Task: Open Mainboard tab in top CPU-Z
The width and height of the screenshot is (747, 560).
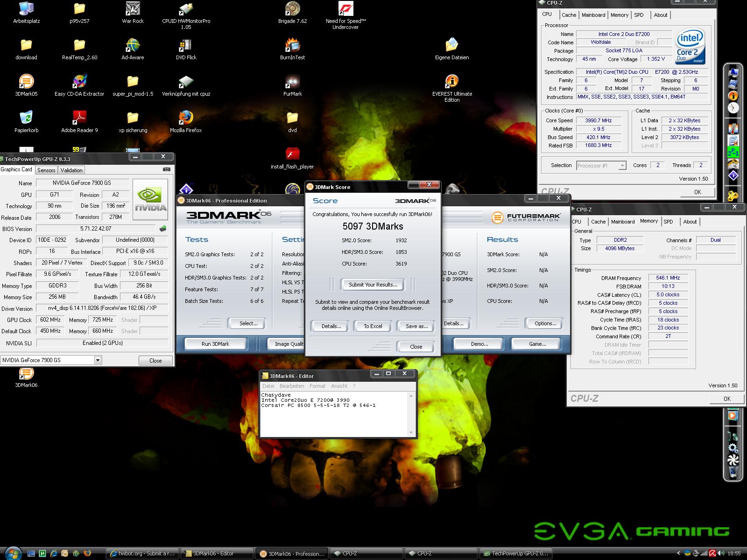Action: (x=593, y=15)
